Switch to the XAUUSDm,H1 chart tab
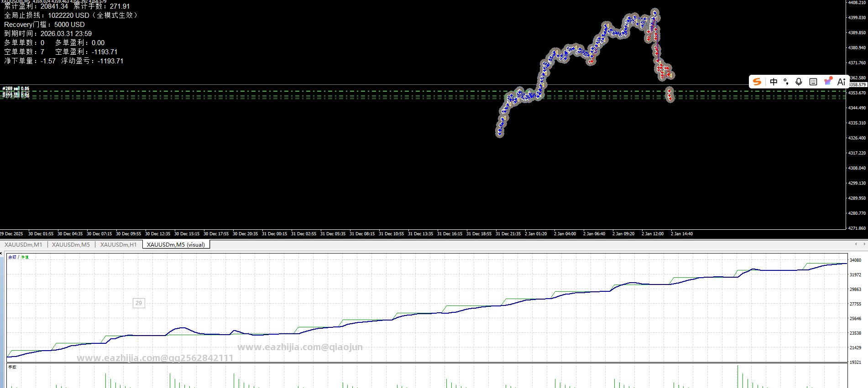 coord(118,245)
